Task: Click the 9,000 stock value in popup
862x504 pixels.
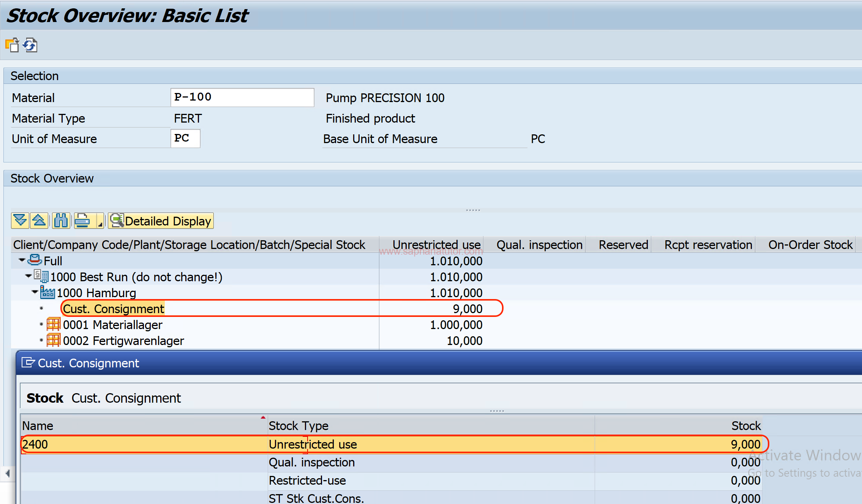Action: click(x=745, y=444)
